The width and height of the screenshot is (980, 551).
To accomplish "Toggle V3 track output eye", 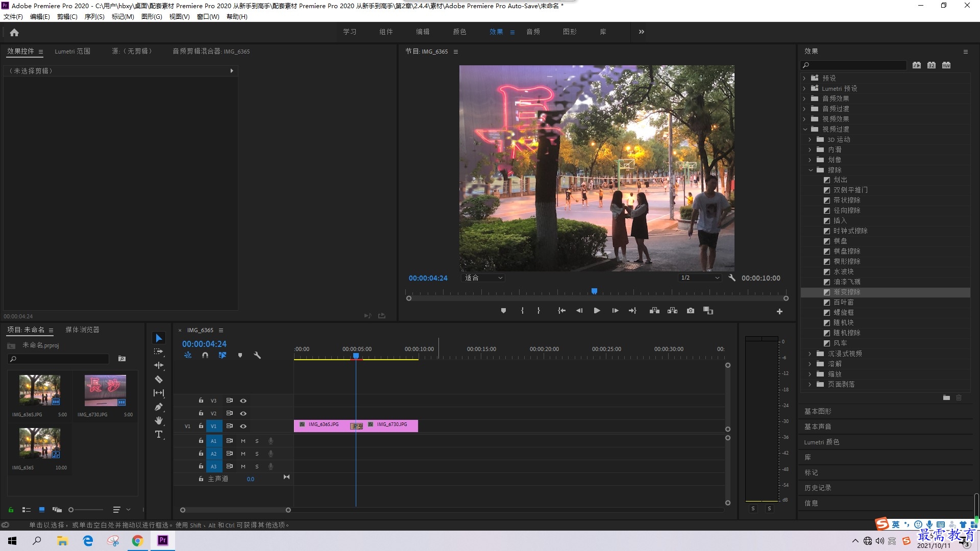I will click(243, 400).
